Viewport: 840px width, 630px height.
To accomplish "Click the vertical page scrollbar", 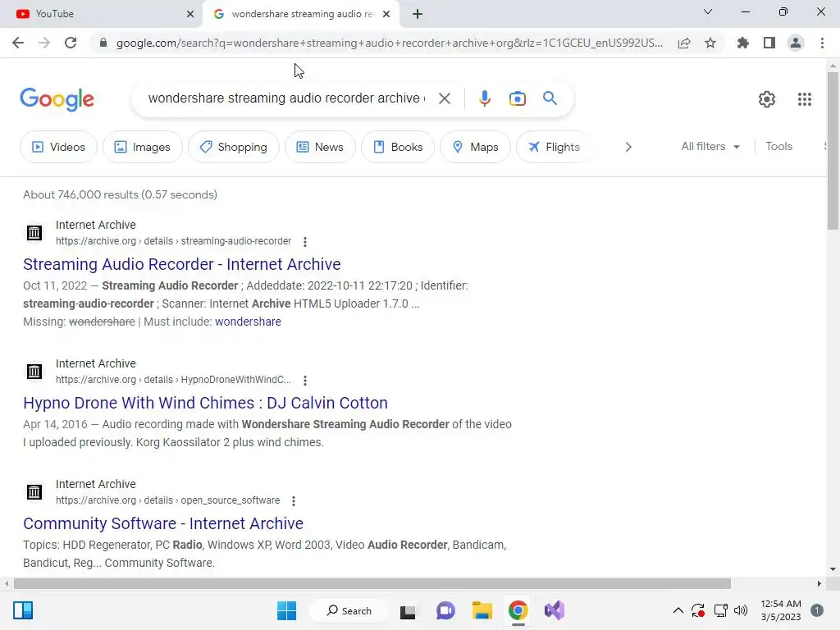I will coord(833,151).
